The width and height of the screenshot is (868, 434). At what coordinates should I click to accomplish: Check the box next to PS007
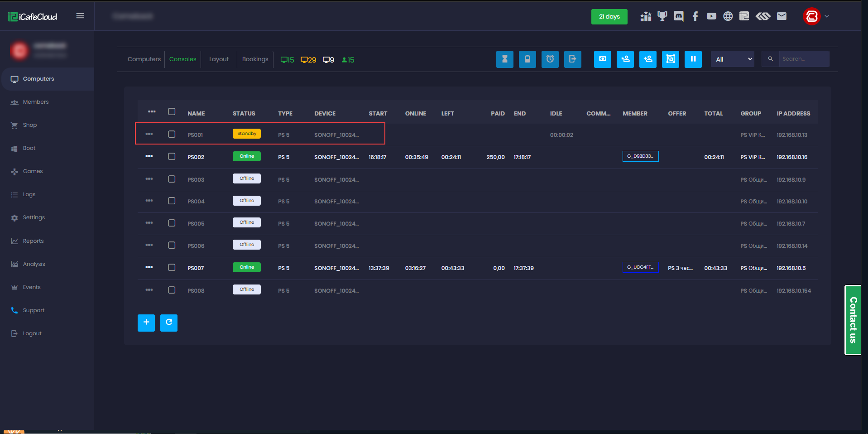click(172, 268)
